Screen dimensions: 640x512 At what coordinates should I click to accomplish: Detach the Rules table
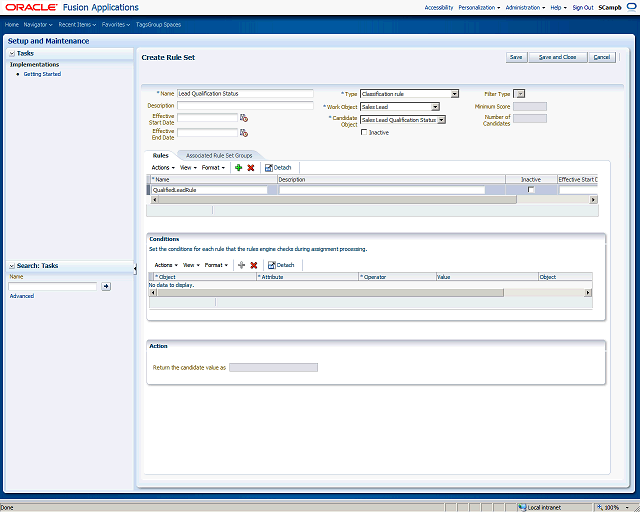278,167
